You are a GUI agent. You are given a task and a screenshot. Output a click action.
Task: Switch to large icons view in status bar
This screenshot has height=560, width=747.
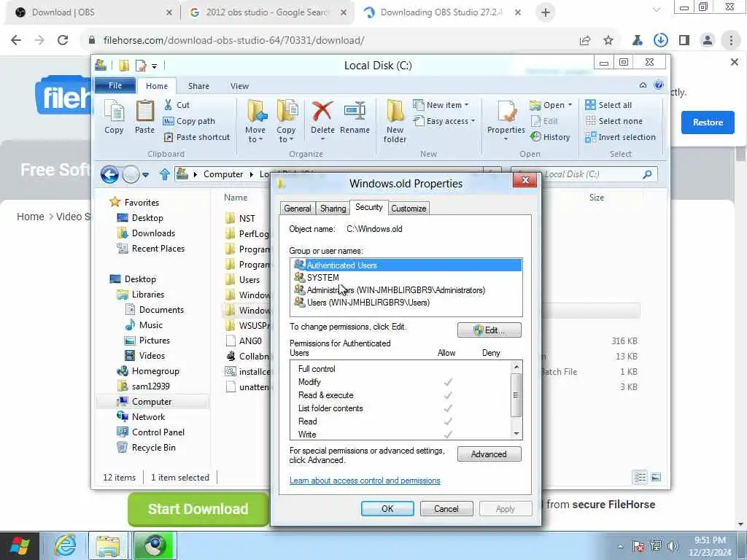[656, 477]
